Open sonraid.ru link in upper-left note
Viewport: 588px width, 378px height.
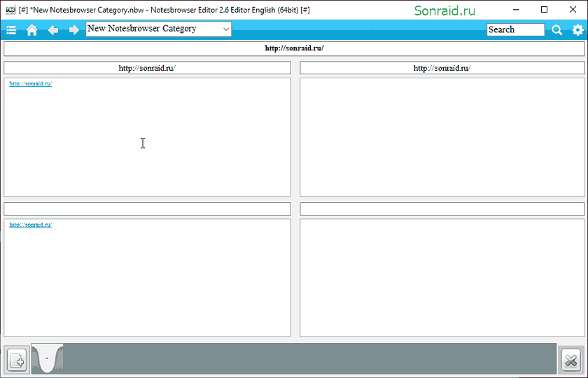coord(30,83)
